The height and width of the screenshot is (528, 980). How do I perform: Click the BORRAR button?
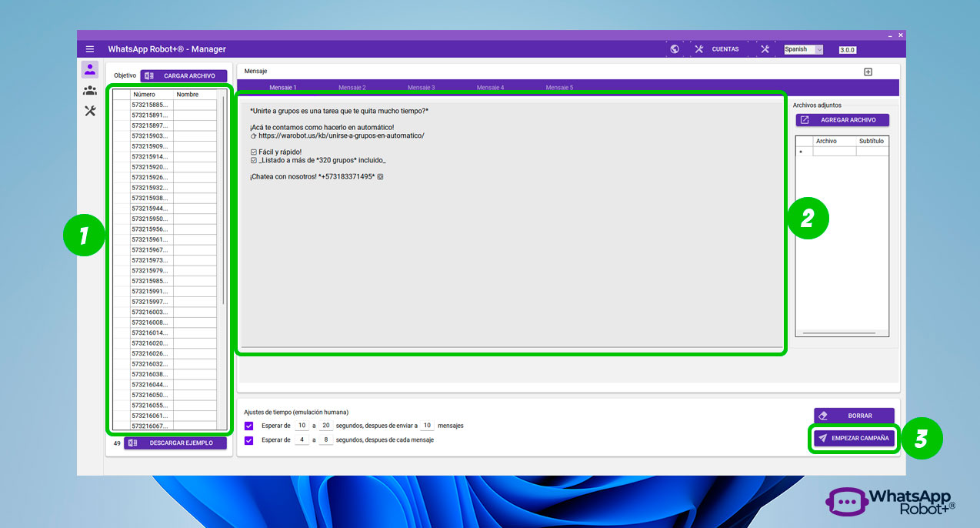[854, 416]
